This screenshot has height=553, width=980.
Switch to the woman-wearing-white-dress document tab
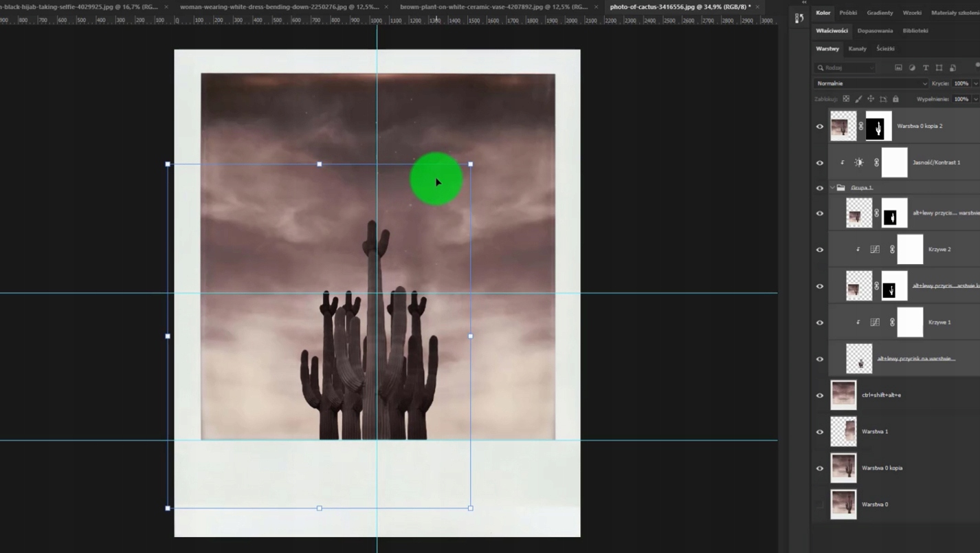pos(279,7)
